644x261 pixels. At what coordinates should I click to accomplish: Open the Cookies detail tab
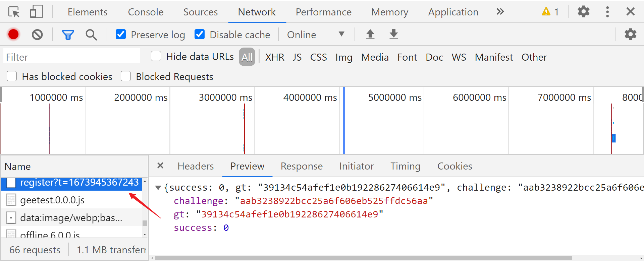coord(454,166)
